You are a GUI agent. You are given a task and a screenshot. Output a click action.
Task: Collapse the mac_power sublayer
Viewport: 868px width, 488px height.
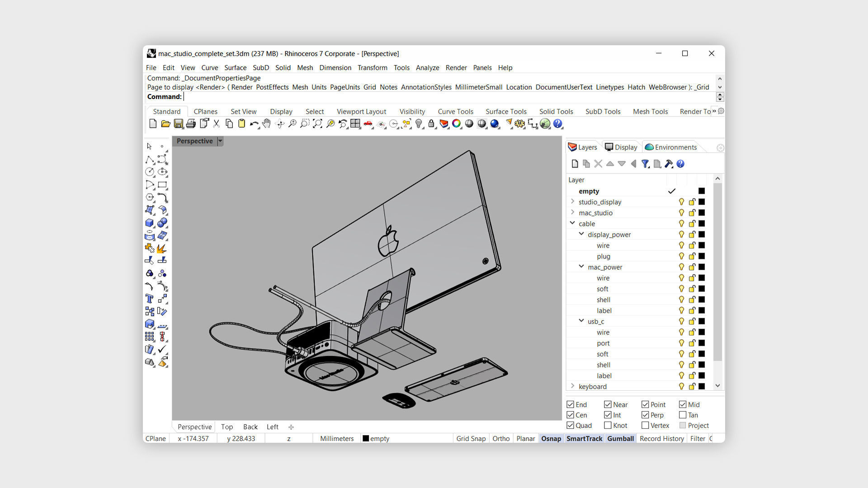coord(582,267)
